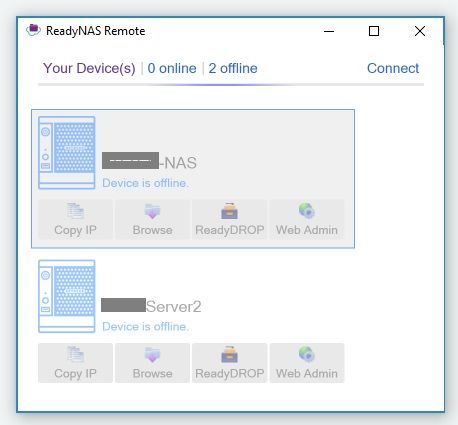The height and width of the screenshot is (425, 458).
Task: Click the -NAS device thumbnail icon
Action: (67, 153)
